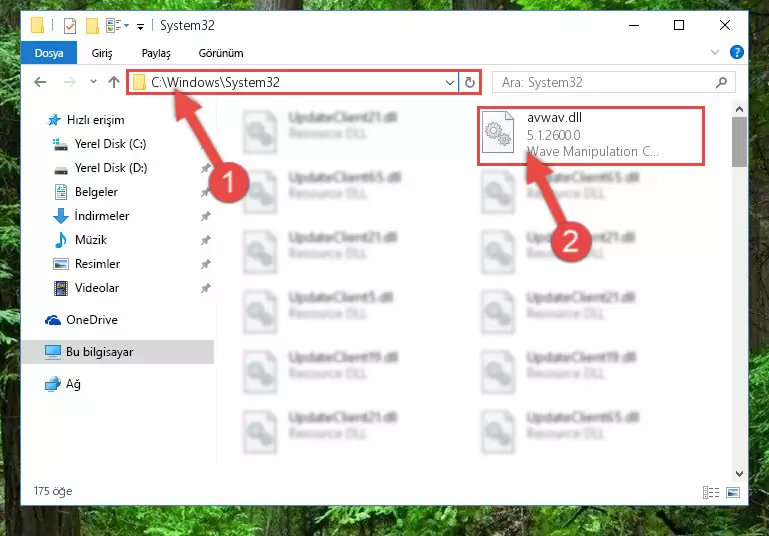The height and width of the screenshot is (536, 769).
Task: Click the Forward navigation arrow
Action: click(x=70, y=82)
